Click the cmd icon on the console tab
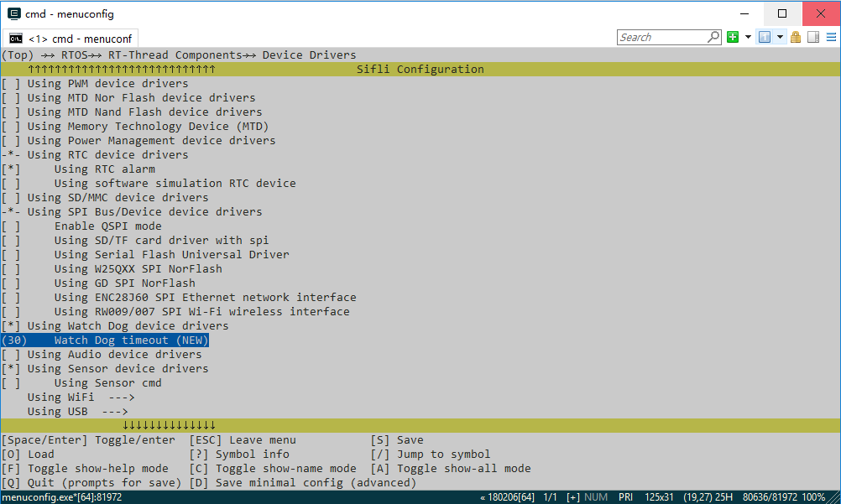Viewport: 841px width, 504px height. pyautogui.click(x=16, y=39)
